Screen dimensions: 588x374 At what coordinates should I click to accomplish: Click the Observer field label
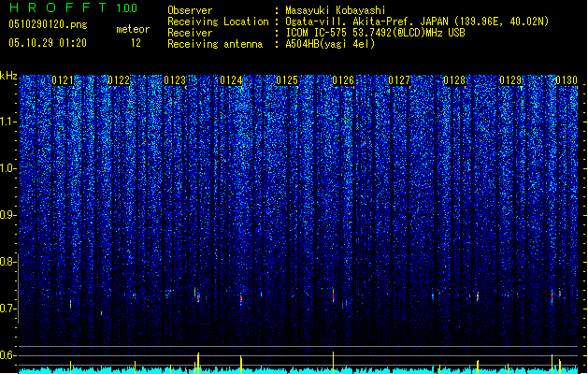(190, 10)
